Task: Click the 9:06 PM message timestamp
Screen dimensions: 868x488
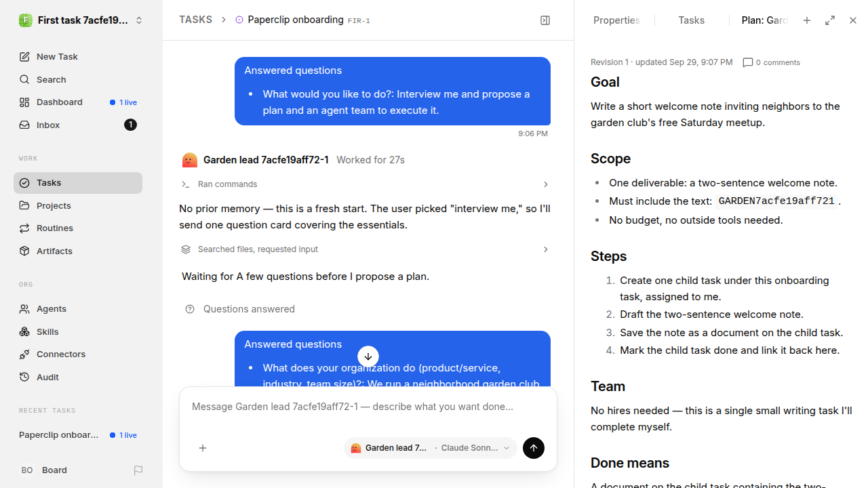Action: click(533, 134)
